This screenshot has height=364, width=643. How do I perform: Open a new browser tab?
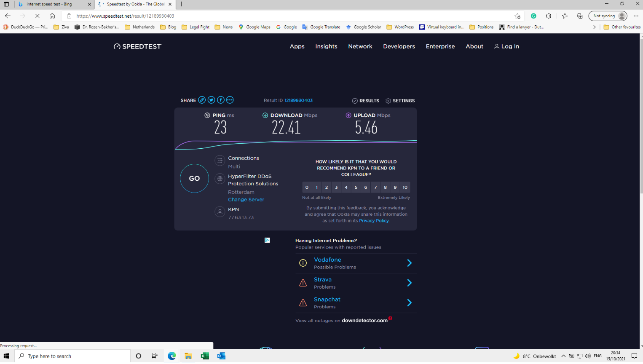[x=182, y=4]
